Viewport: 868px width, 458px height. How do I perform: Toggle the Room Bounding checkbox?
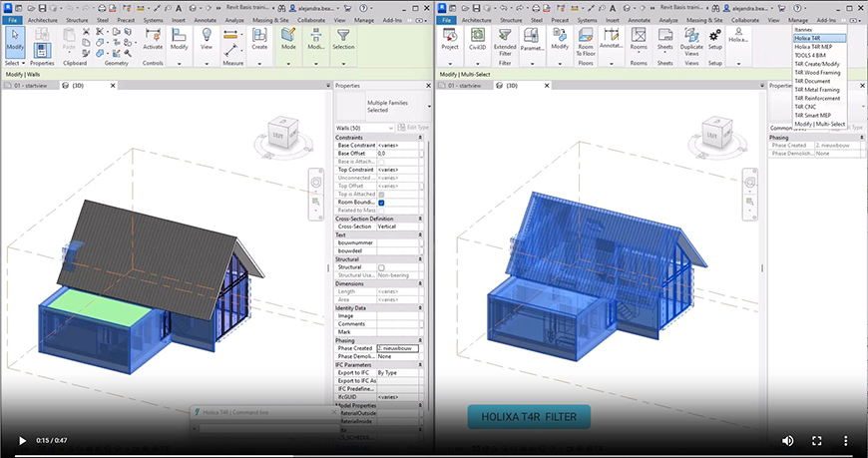point(381,203)
